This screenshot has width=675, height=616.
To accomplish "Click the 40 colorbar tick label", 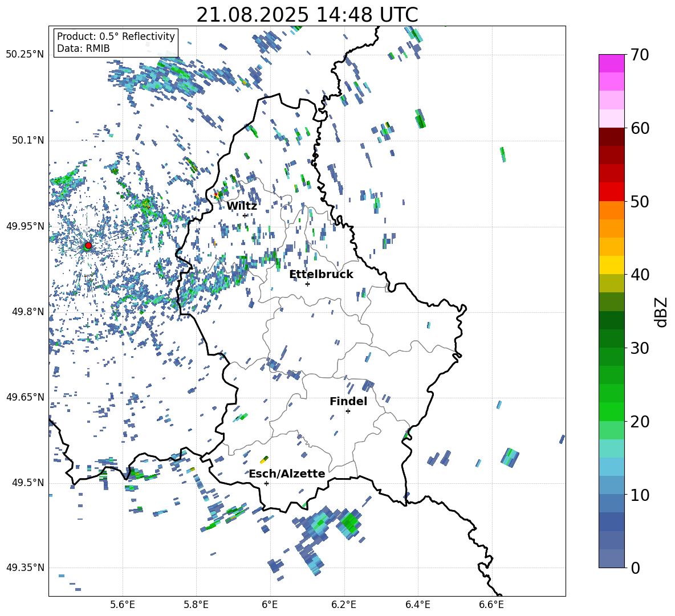I will 640,275.
